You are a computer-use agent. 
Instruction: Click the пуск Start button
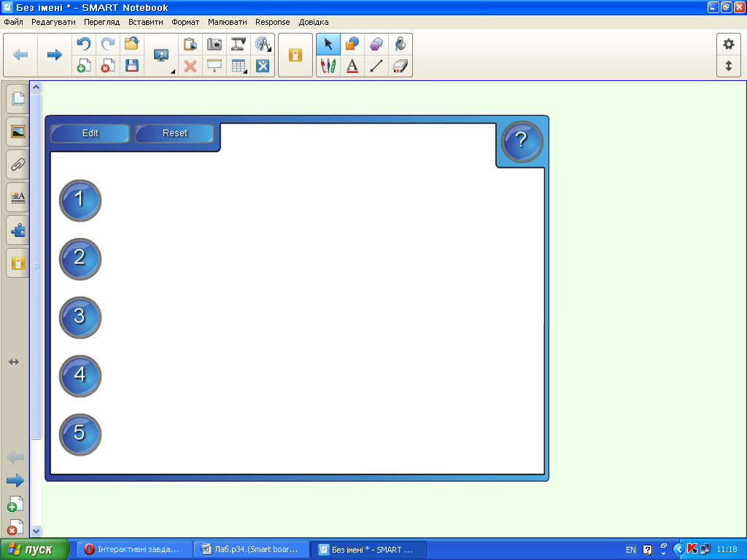[34, 550]
